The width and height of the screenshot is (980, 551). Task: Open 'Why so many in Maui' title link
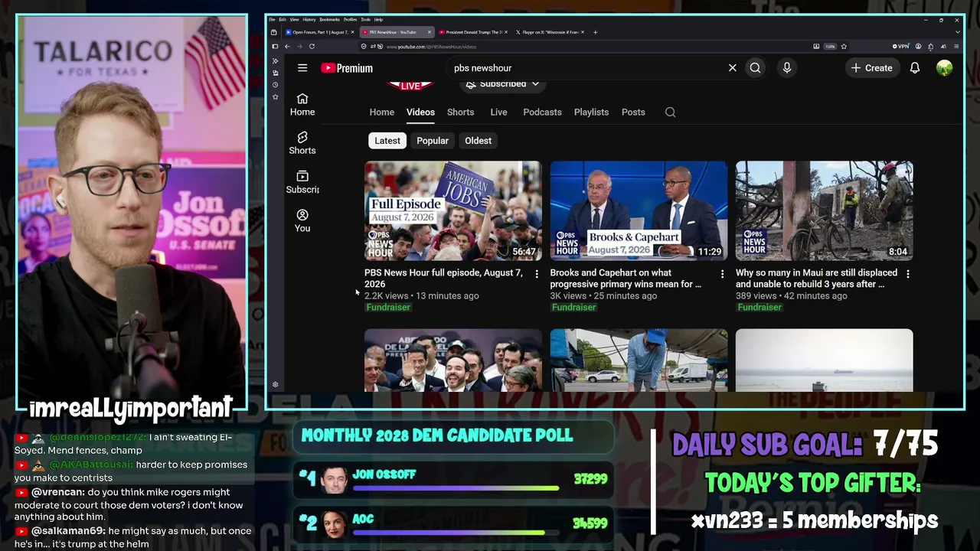[x=816, y=279]
